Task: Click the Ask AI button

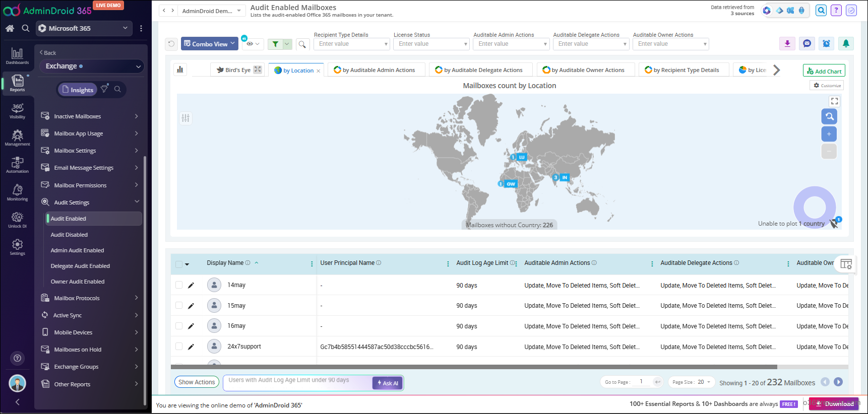Action: coord(388,383)
